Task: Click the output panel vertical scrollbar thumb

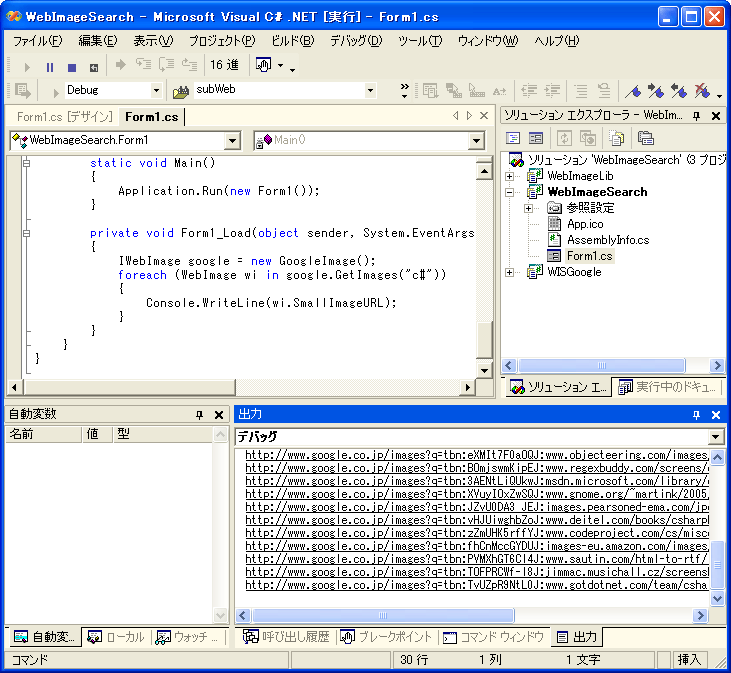Action: point(717,565)
